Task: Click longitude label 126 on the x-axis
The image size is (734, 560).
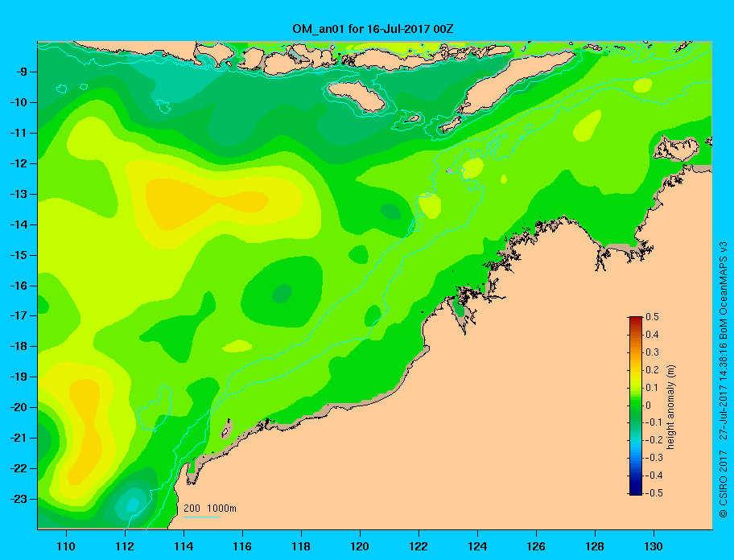Action: tap(536, 546)
